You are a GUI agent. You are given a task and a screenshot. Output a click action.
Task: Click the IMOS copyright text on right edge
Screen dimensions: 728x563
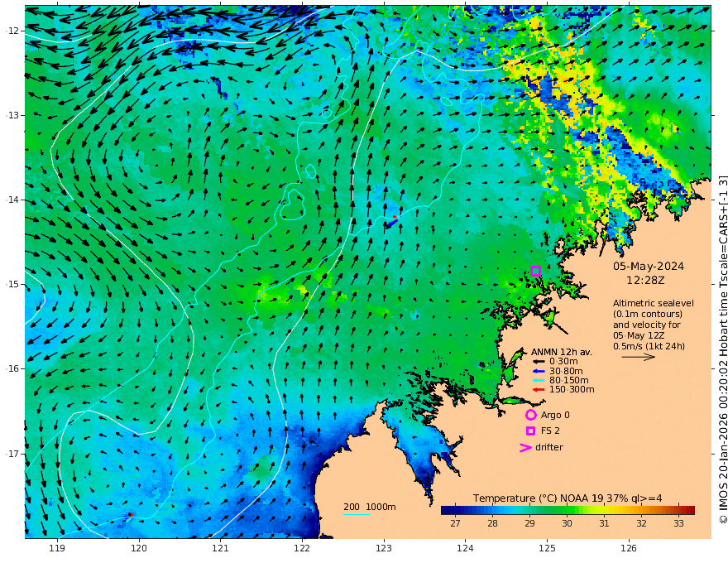(x=723, y=349)
